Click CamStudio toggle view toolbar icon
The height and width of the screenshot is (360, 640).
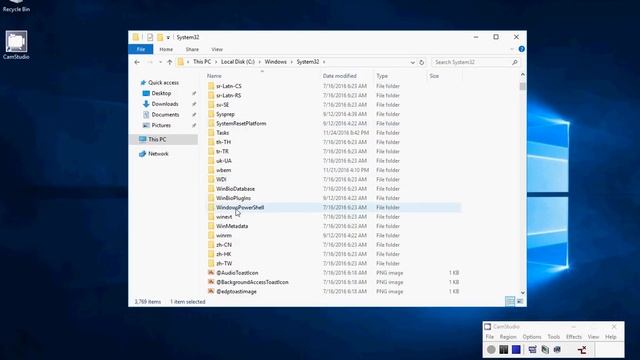tap(532, 349)
